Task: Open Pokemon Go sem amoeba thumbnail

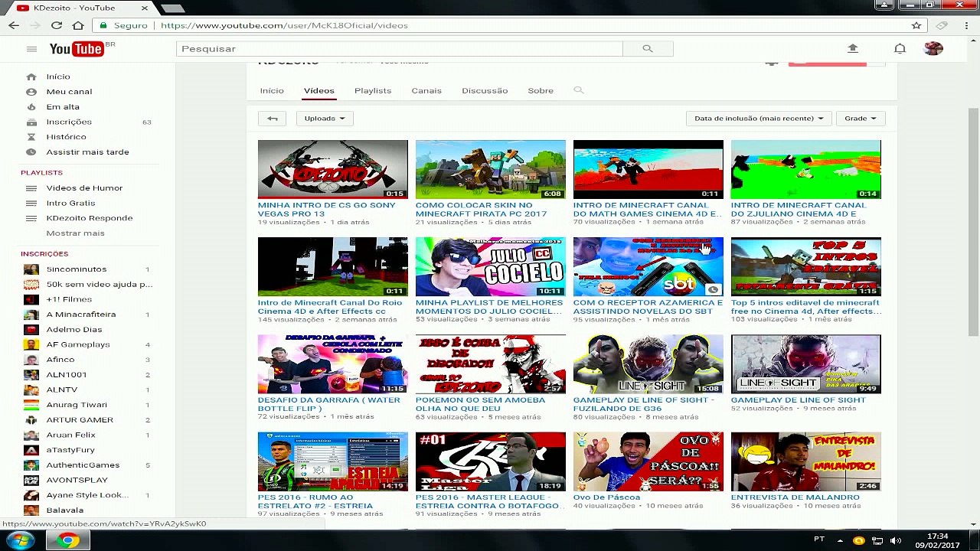Action: 490,364
